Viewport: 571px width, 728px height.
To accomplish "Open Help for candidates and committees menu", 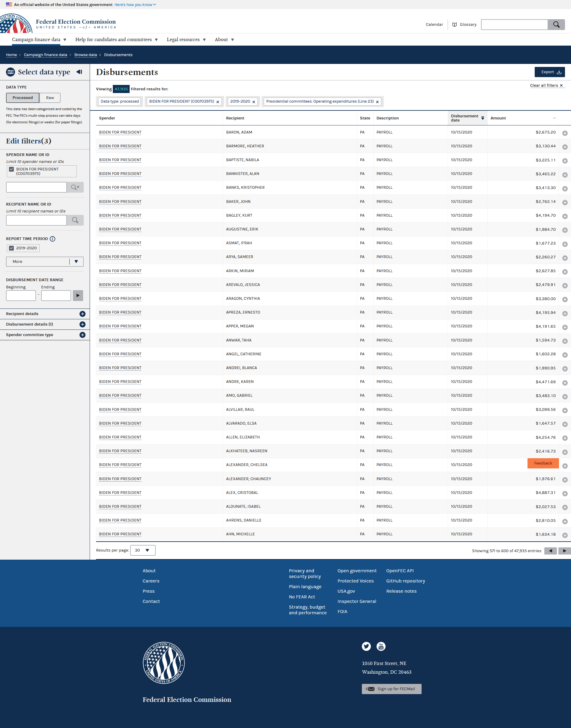I will coord(116,39).
